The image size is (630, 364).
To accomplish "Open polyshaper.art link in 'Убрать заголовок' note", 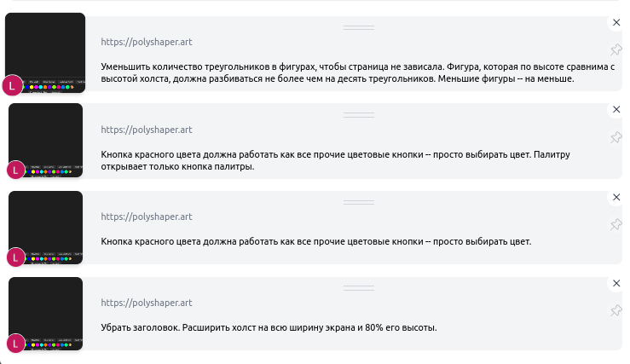I will coord(147,303).
